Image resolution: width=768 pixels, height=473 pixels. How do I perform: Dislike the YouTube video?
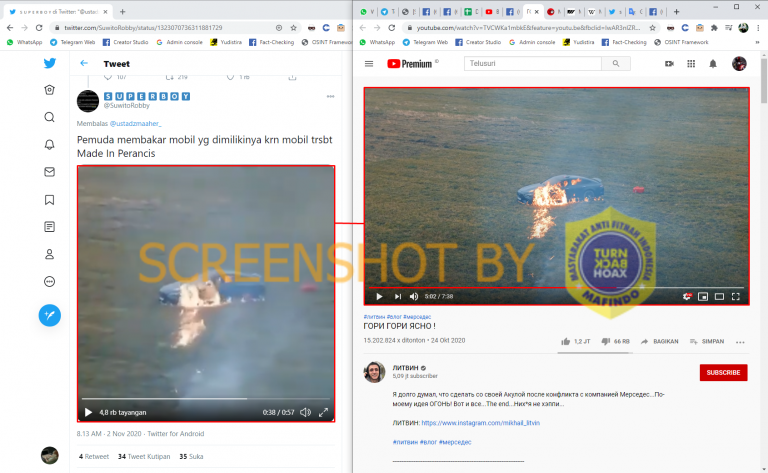pyautogui.click(x=615, y=341)
